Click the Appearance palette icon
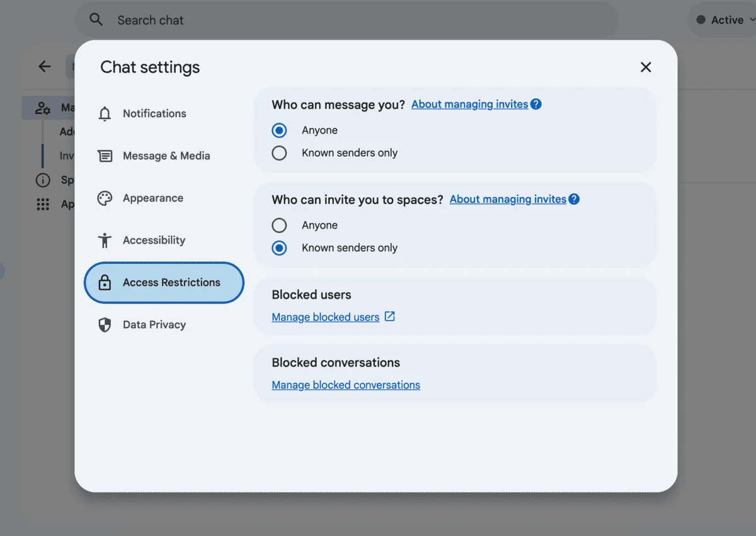 105,198
